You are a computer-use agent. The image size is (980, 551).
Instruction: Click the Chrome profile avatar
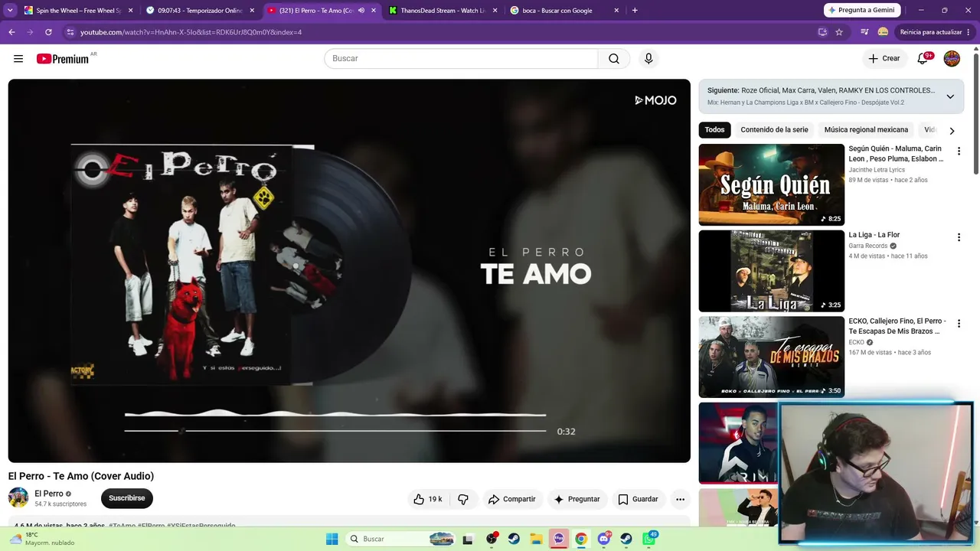tap(883, 32)
